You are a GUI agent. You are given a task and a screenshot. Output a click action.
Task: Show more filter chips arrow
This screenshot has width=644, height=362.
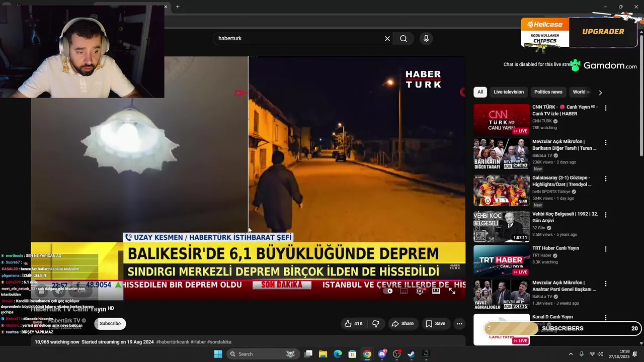(x=600, y=93)
